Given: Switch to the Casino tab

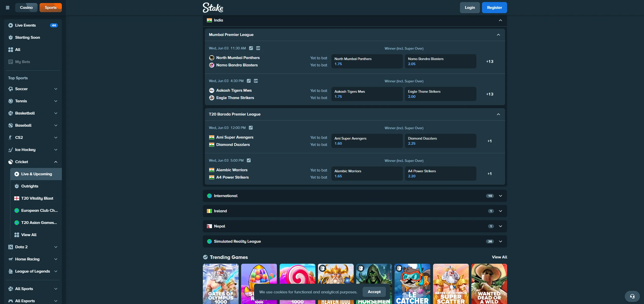Looking at the screenshot, I should click(x=26, y=8).
